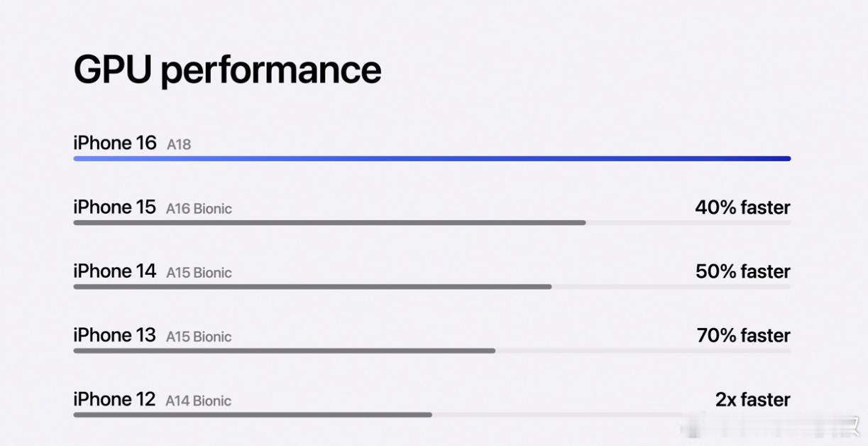Click the gray iPhone 13 performance bar
The image size is (868, 446).
coord(285,351)
